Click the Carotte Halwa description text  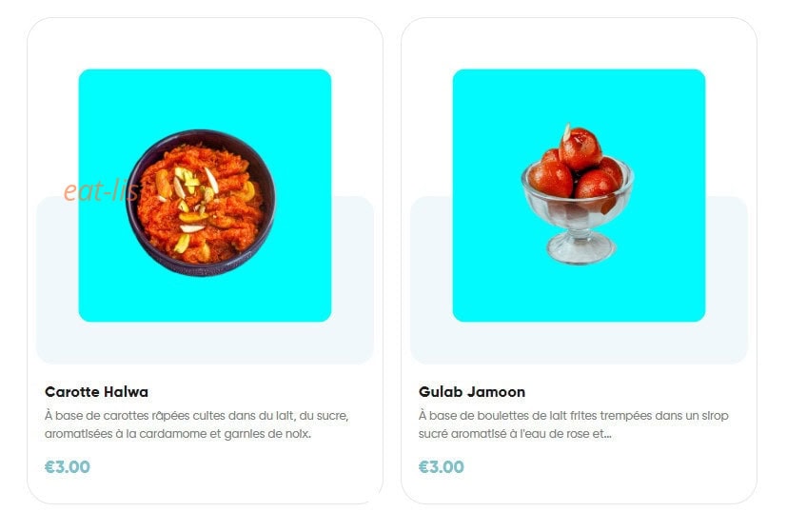coord(197,424)
